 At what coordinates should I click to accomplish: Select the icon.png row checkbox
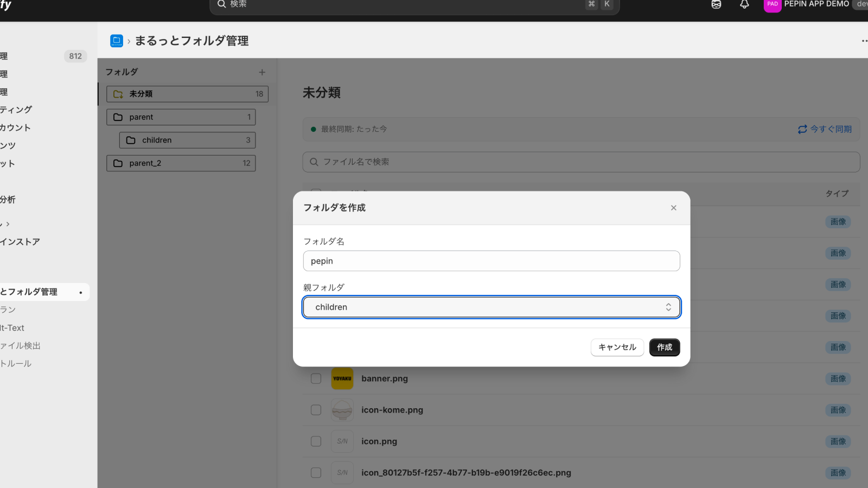point(316,441)
